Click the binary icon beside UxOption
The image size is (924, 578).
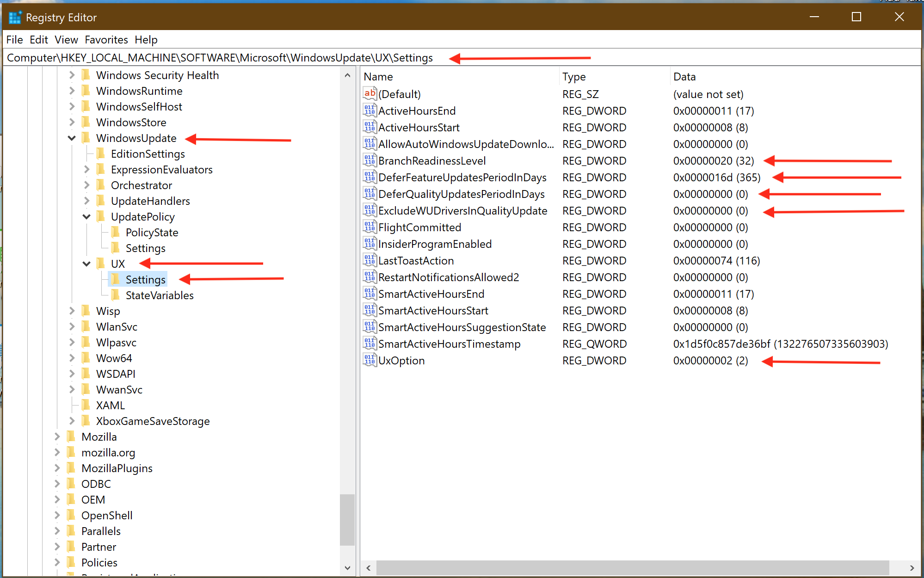point(369,360)
